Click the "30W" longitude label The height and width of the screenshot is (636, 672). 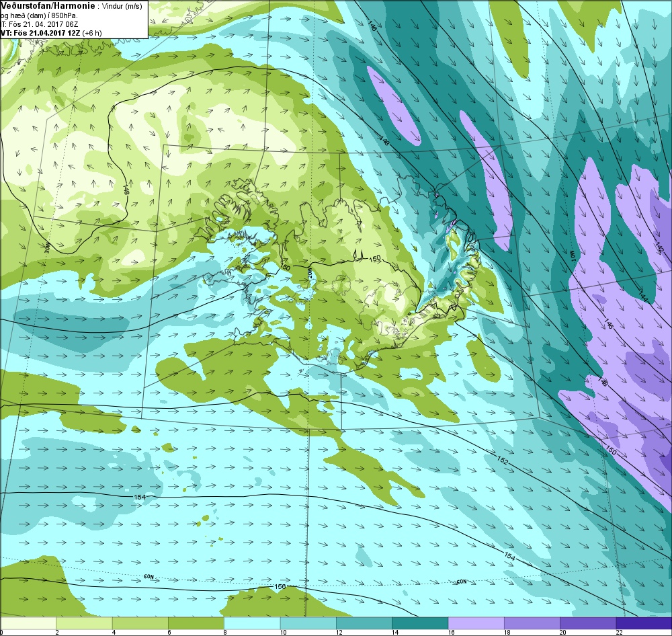pyautogui.click(x=47, y=248)
